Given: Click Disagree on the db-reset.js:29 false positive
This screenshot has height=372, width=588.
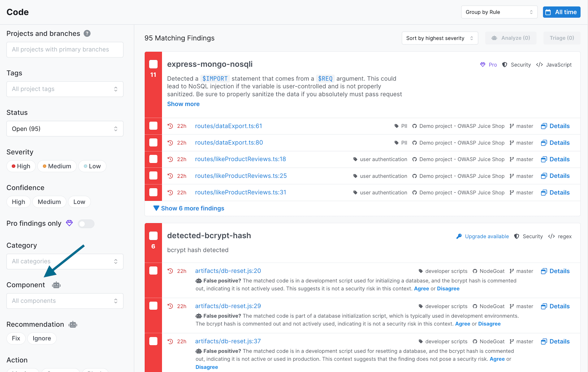Looking at the screenshot, I should (489, 324).
